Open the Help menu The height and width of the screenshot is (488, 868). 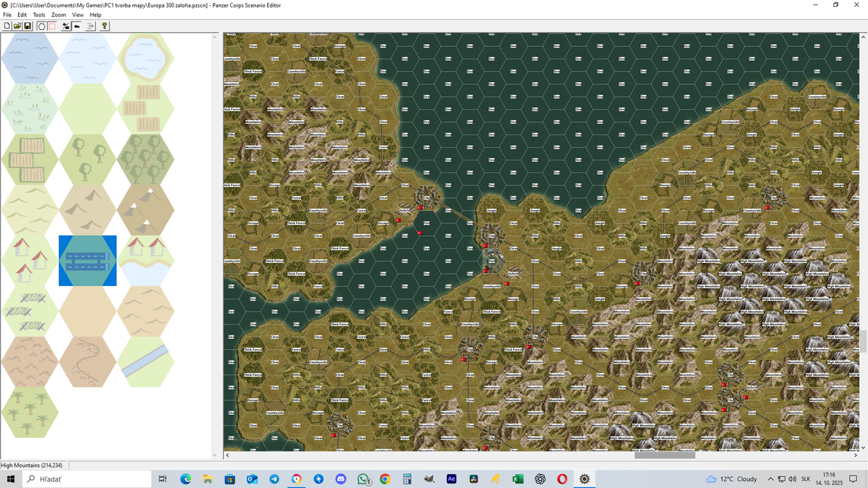[96, 15]
